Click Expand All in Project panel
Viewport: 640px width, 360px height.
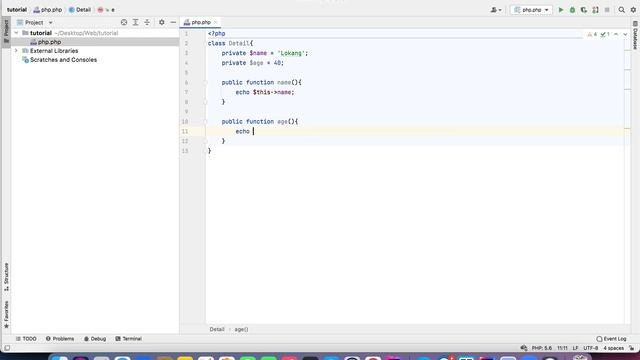[136, 22]
